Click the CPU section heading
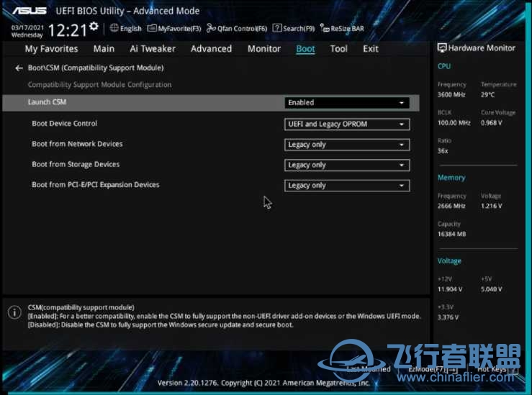532x395 pixels. click(444, 66)
